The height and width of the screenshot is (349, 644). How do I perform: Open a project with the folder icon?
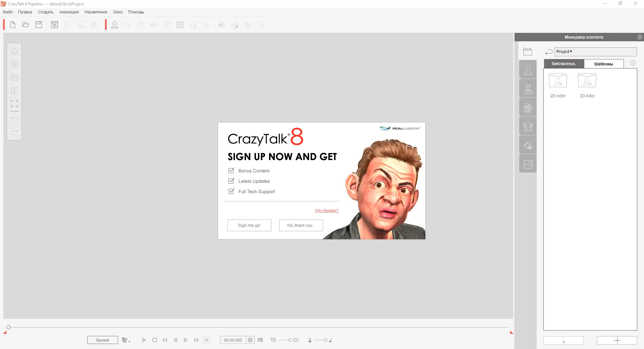pyautogui.click(x=26, y=24)
